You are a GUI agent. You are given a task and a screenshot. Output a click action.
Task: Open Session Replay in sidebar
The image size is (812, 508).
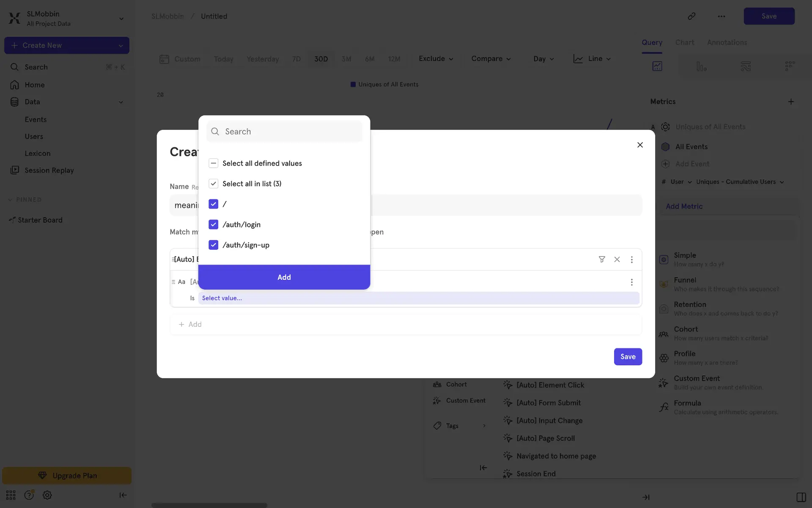pos(49,170)
